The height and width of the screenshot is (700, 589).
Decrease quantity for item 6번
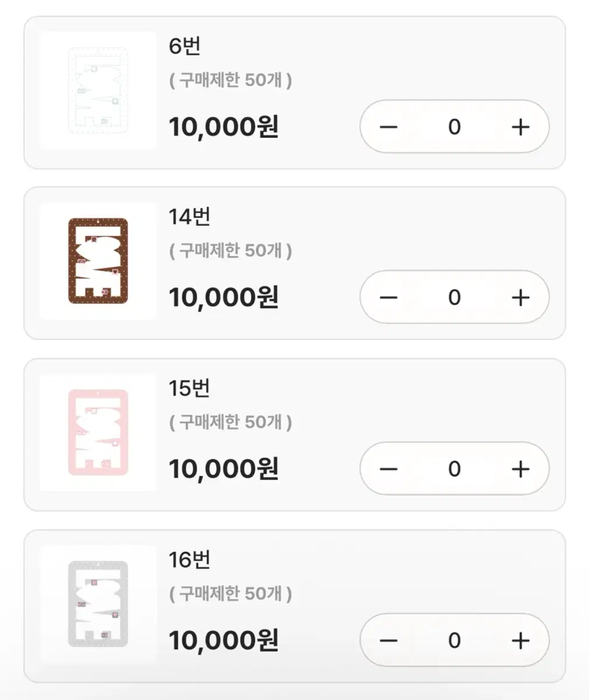pos(388,127)
